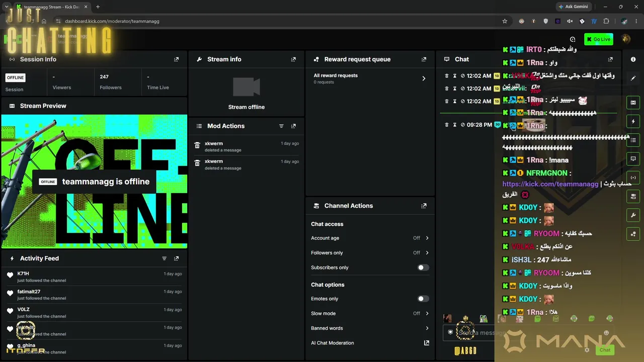Click the offline Stream Preview thumbnail
The height and width of the screenshot is (362, 644).
(x=94, y=182)
